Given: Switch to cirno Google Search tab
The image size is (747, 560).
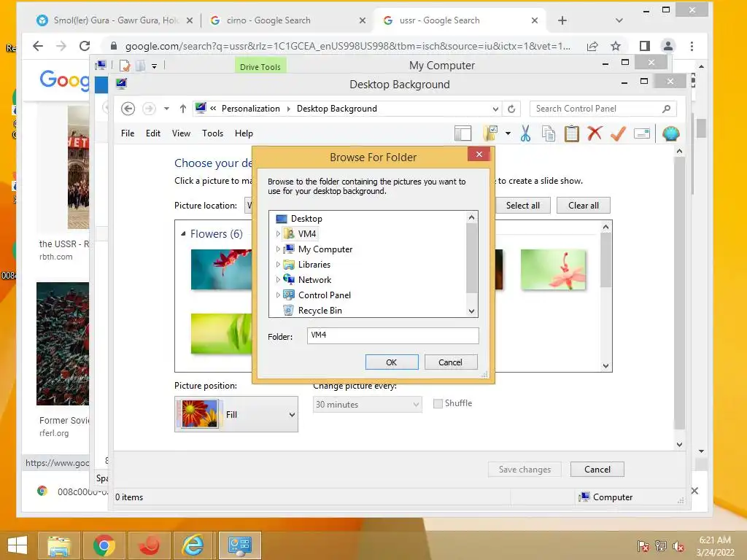Looking at the screenshot, I should tap(287, 20).
